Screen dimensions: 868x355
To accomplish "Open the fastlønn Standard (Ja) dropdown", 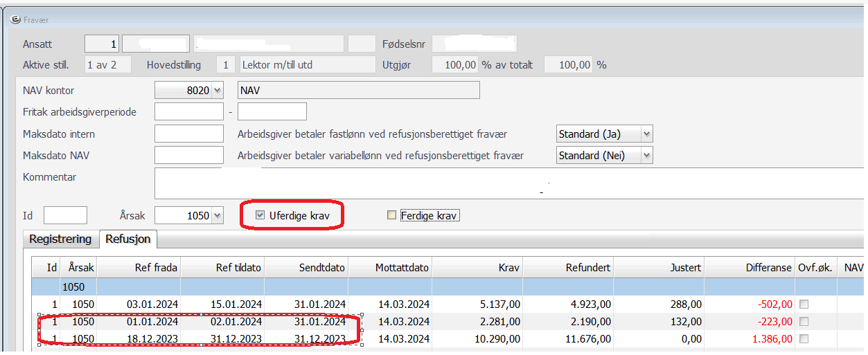I will point(647,134).
